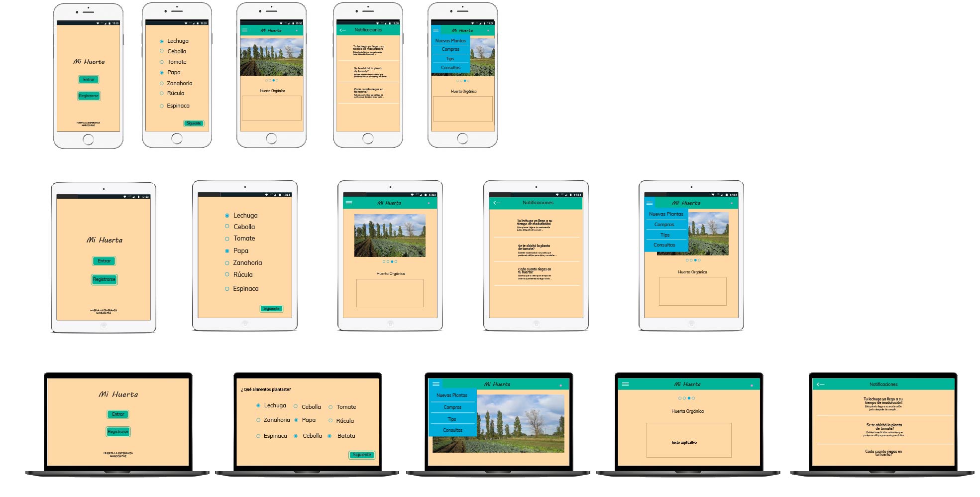
Task: Click the pink notification dot on the laptop 'texto explicativo' header
Action: click(752, 385)
